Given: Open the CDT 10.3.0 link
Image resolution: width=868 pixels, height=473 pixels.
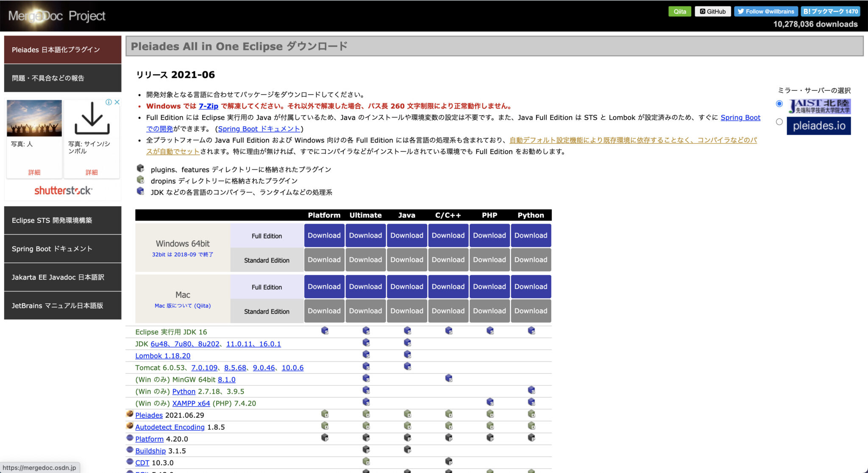Looking at the screenshot, I should click(x=142, y=463).
